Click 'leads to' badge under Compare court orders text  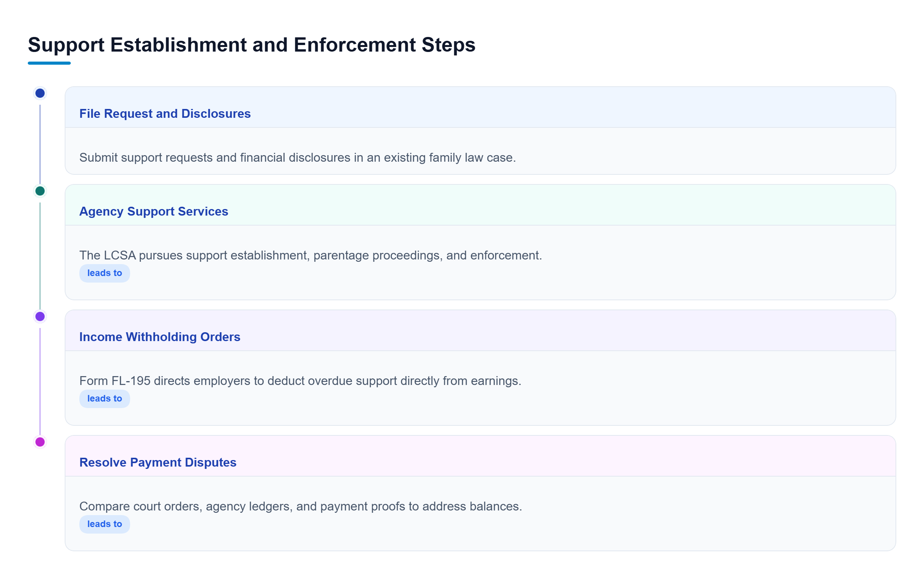click(105, 524)
